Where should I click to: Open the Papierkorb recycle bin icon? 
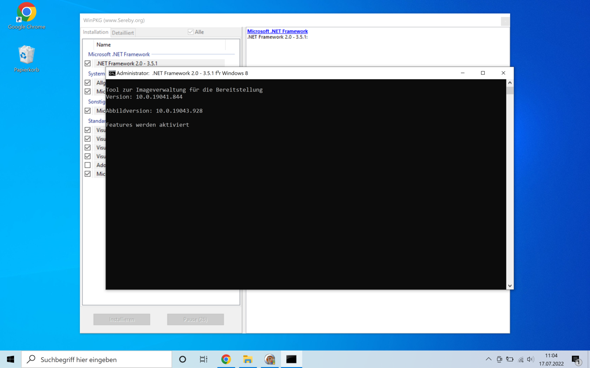26,58
